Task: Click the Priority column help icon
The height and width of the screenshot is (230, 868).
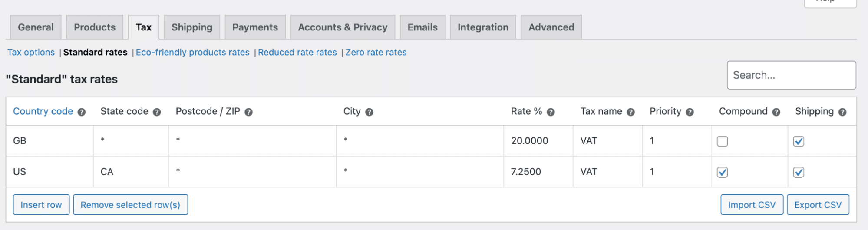Action: pyautogui.click(x=690, y=112)
